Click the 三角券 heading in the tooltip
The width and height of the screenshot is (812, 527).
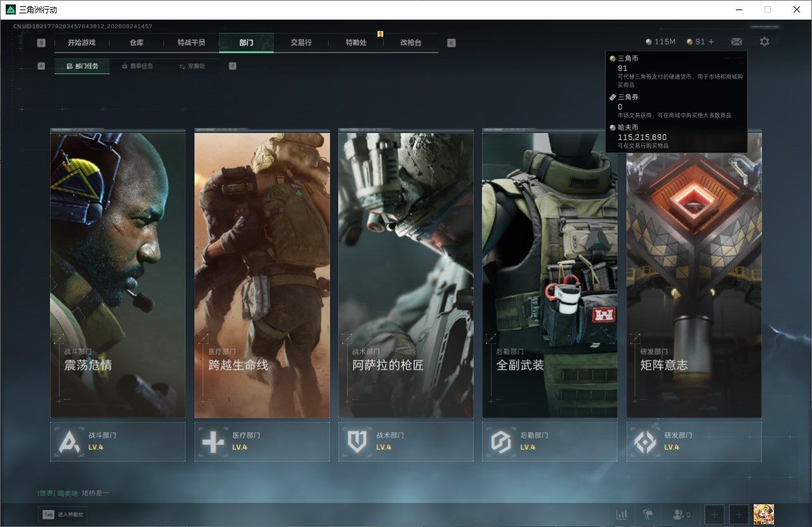pos(628,97)
